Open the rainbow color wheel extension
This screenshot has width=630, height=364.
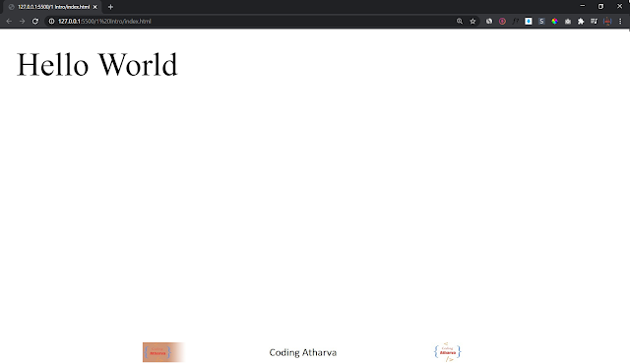tap(555, 22)
